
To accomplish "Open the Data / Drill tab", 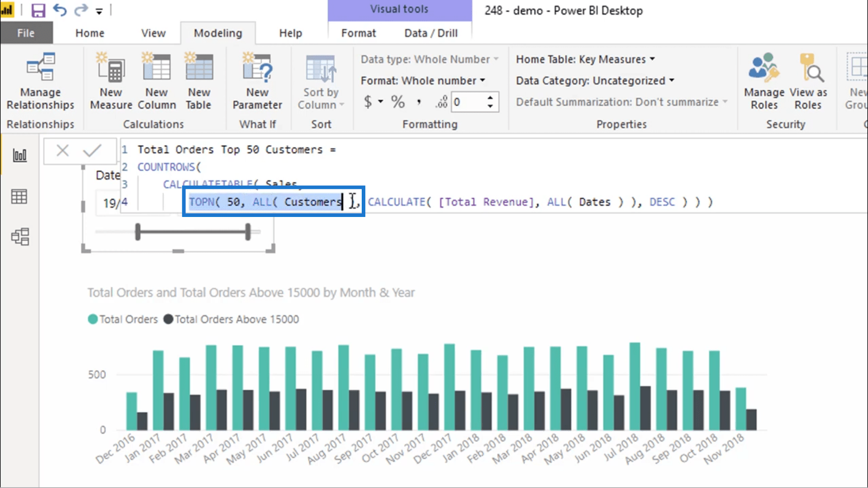I will coord(431,33).
